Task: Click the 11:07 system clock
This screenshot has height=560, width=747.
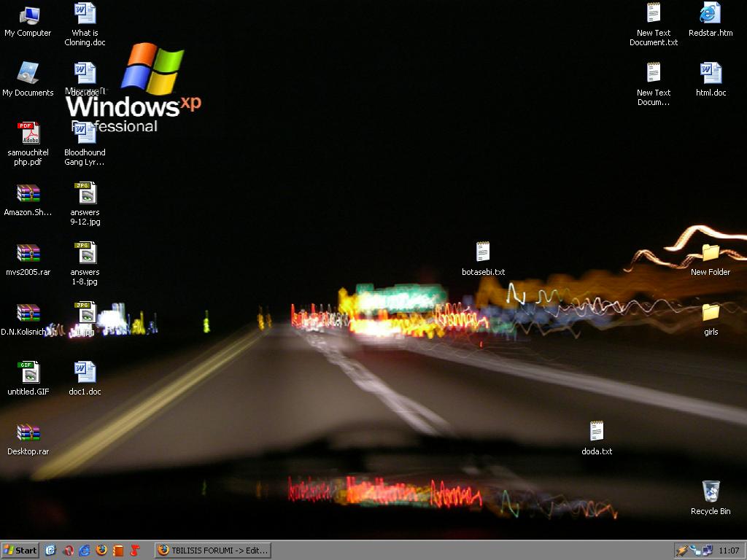Action: click(729, 551)
